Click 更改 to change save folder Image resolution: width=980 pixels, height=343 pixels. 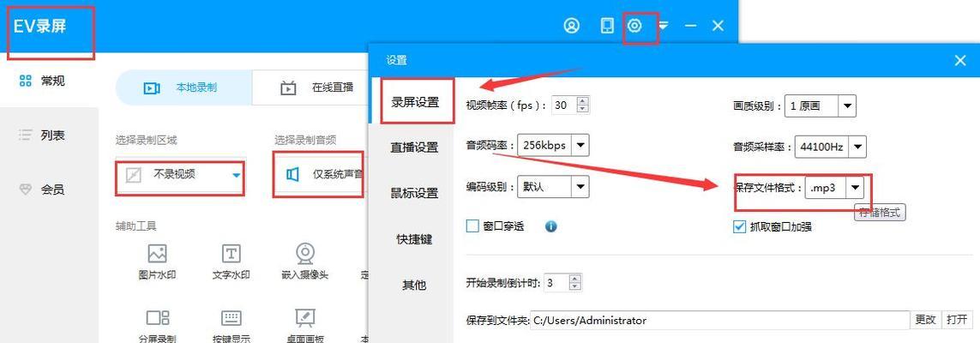coord(926,320)
